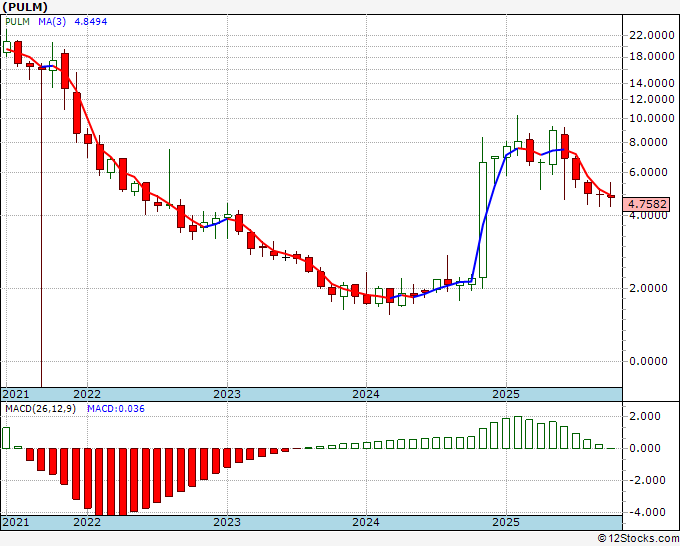Click the MACD:0.036 value label

[116, 409]
